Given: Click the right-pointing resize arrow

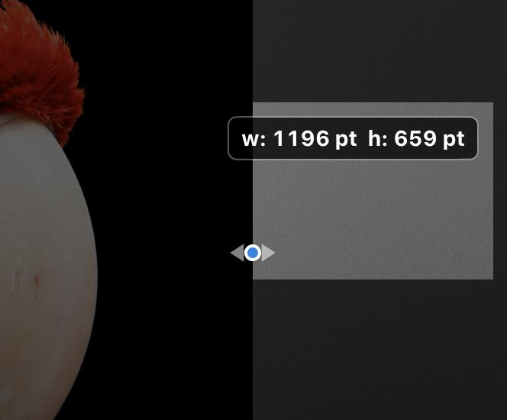Looking at the screenshot, I should coord(268,253).
